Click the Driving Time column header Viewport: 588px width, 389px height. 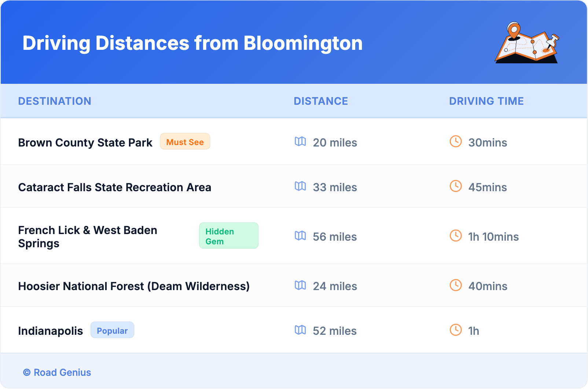(486, 101)
